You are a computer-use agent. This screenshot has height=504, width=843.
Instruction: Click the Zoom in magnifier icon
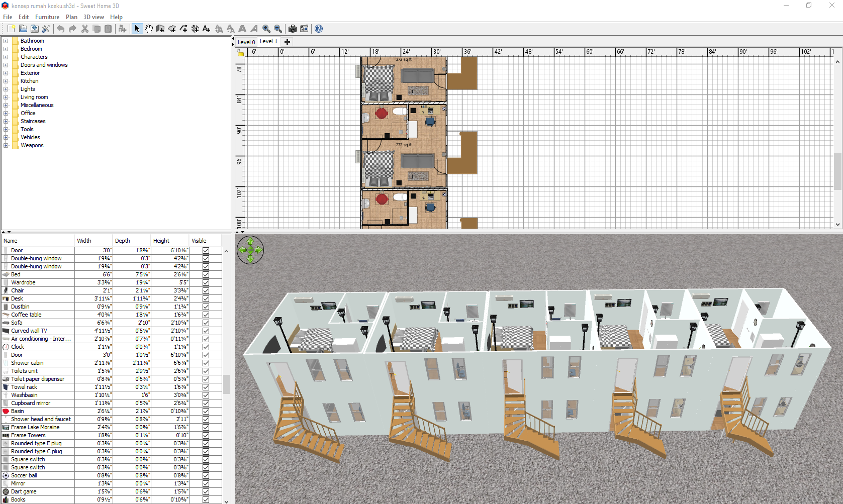266,29
